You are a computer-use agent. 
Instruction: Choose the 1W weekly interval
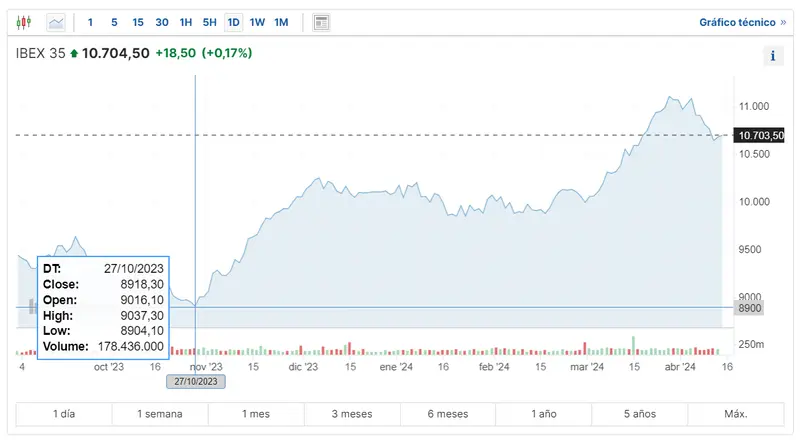(257, 22)
